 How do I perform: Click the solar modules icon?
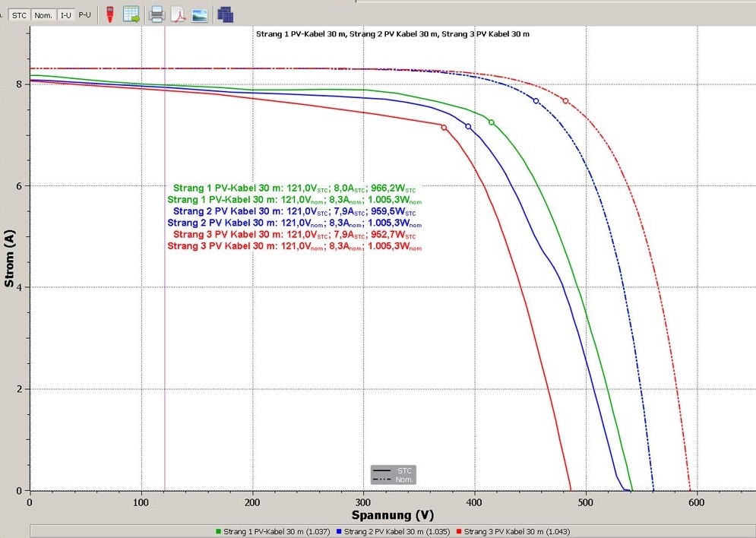[225, 14]
